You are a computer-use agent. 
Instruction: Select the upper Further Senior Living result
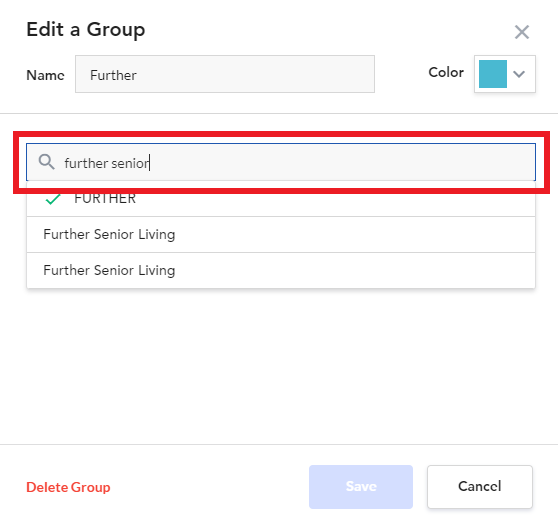[281, 235]
